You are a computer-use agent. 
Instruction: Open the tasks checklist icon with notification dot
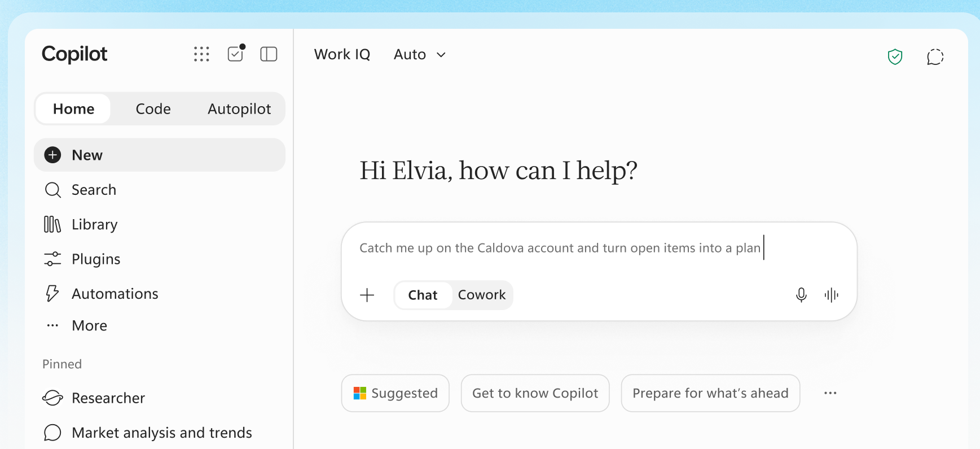click(236, 53)
